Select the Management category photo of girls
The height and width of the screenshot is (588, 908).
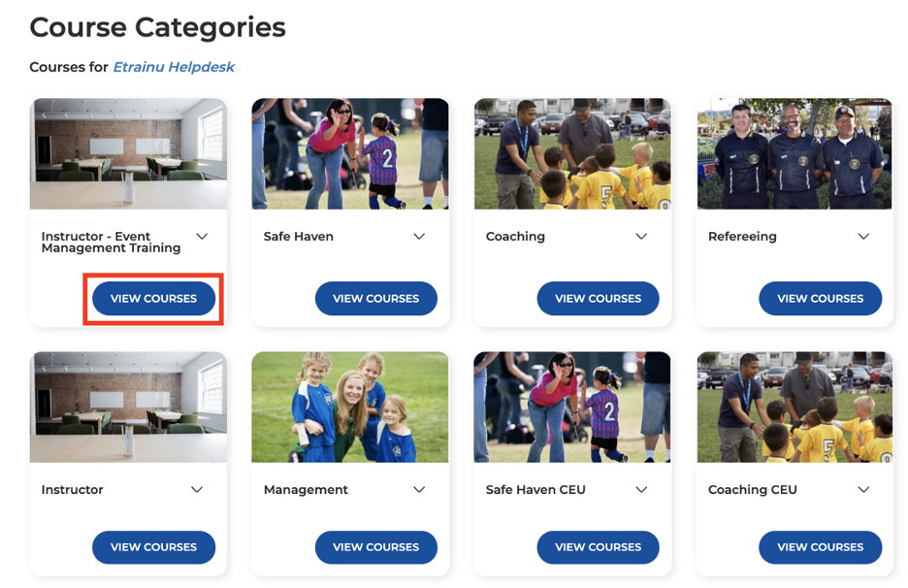click(350, 407)
